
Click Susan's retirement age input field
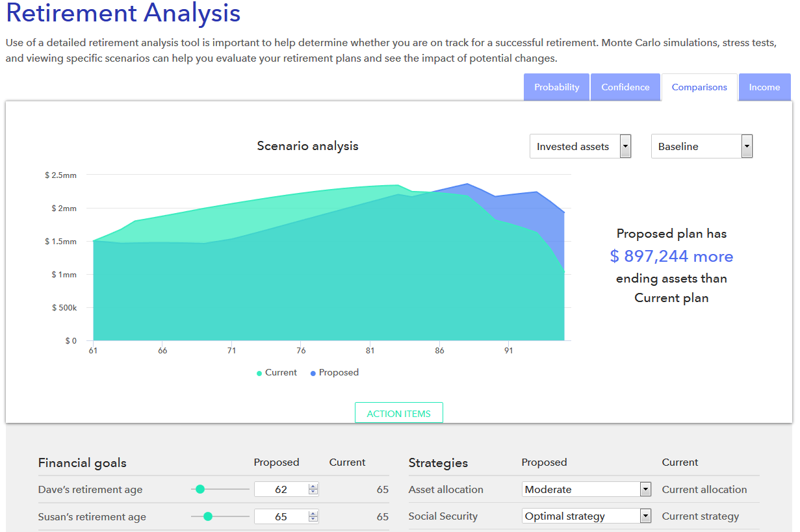coord(281,517)
